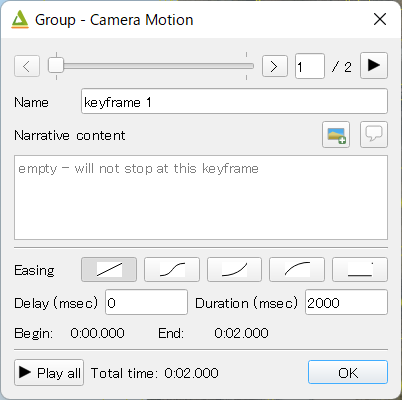Click the end tick of the keyframe slider
This screenshot has width=402, height=400.
click(247, 66)
